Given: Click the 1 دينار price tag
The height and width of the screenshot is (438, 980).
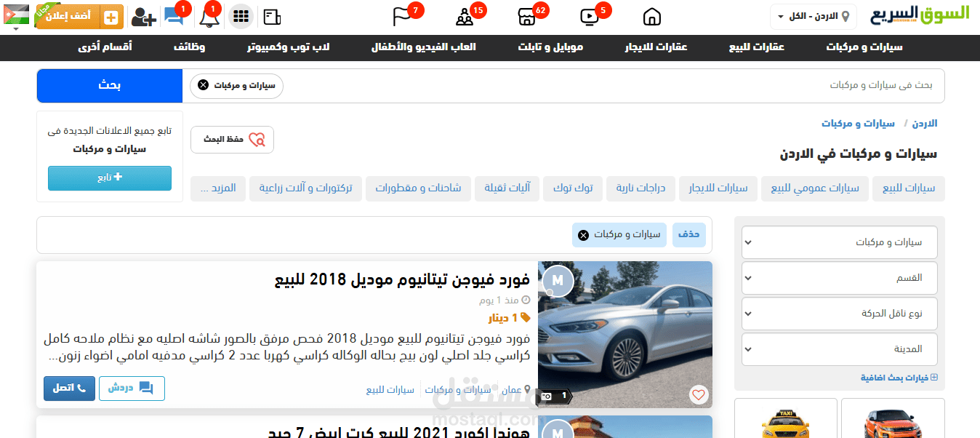Looking at the screenshot, I should pyautogui.click(x=510, y=318).
